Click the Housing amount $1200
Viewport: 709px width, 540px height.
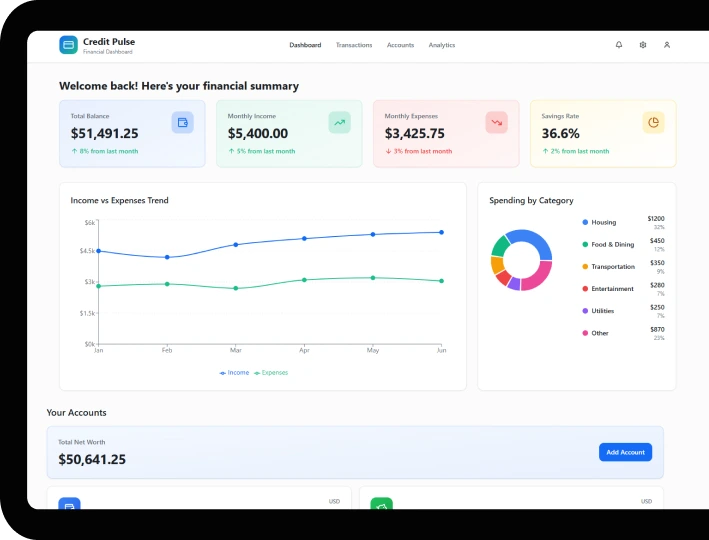pos(656,218)
